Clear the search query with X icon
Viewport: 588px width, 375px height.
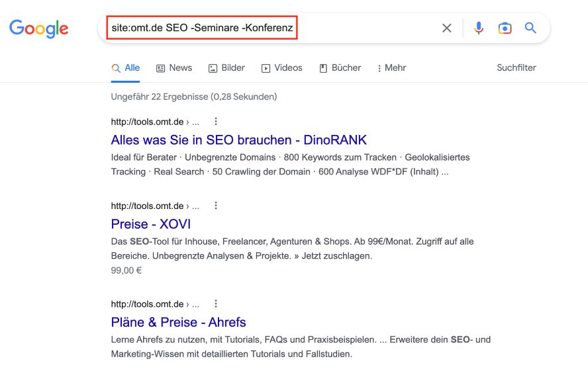(x=447, y=28)
